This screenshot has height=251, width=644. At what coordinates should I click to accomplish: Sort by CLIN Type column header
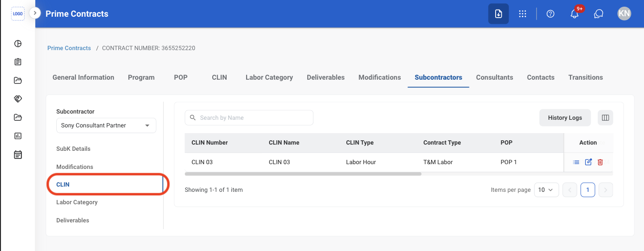(360, 143)
